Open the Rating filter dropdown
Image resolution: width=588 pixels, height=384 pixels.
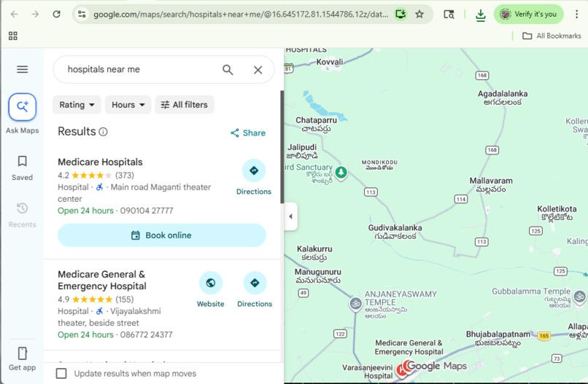[x=77, y=104]
